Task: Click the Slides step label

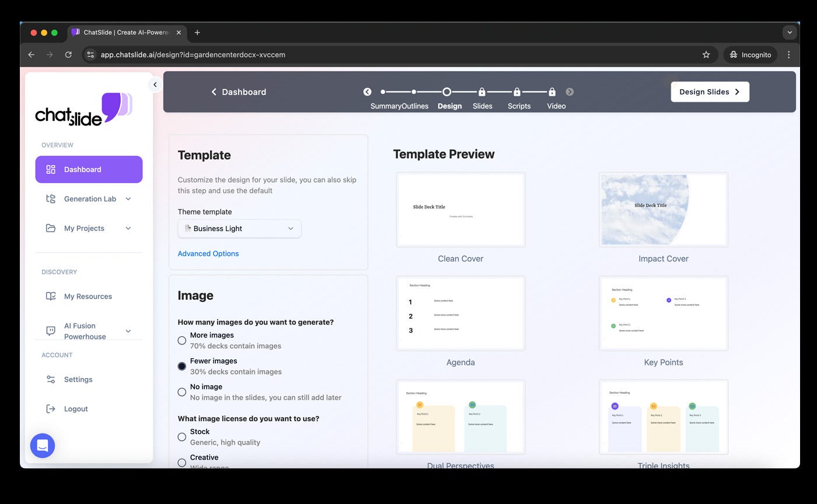Action: [x=483, y=106]
